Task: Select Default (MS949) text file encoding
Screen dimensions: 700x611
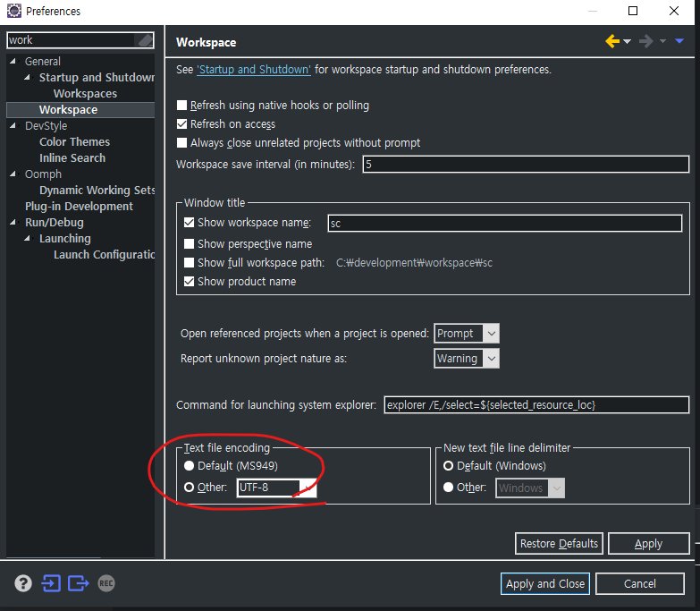Action: click(x=189, y=466)
